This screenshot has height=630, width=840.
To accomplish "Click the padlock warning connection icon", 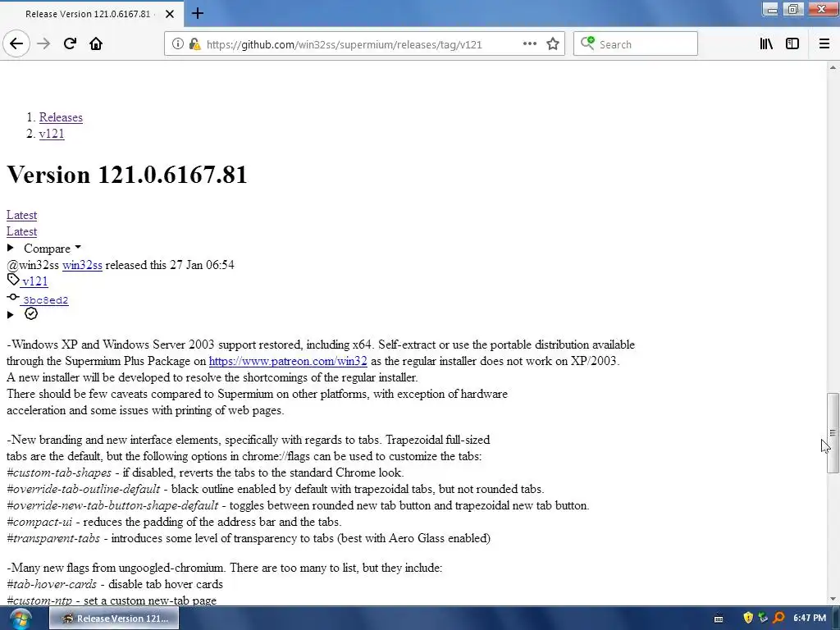I will 194,44.
